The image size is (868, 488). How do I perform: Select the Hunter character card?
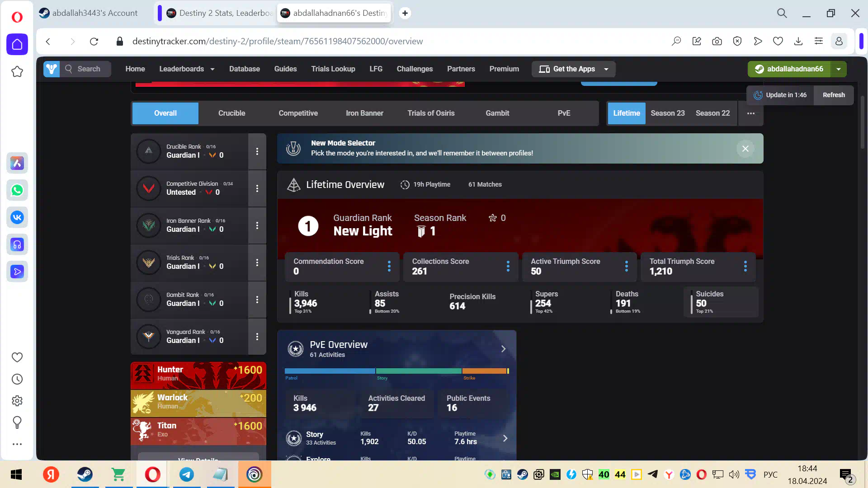[198, 375]
